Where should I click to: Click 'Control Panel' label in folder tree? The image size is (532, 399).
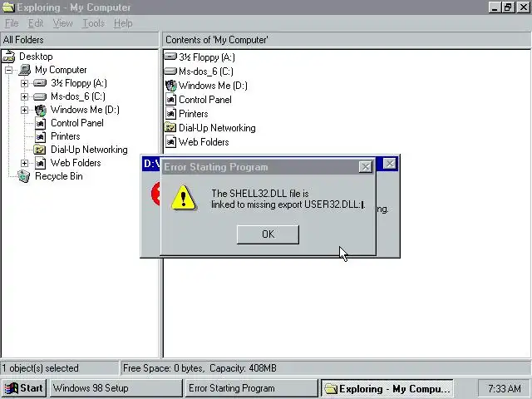(77, 123)
